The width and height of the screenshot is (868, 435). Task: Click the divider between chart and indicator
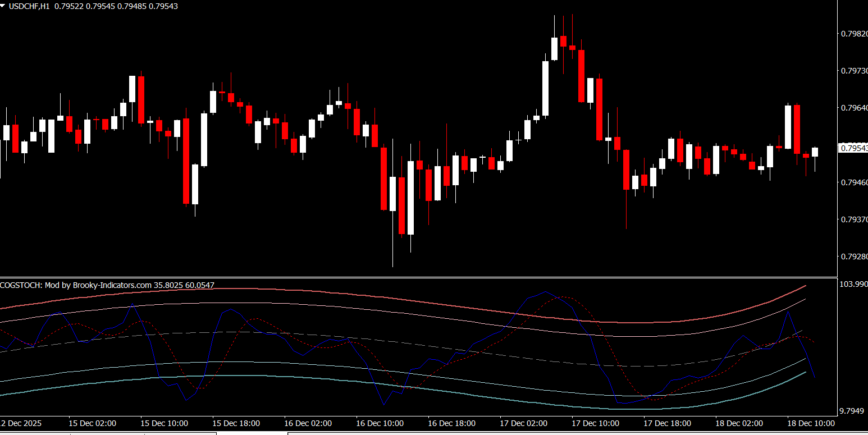[x=418, y=277]
